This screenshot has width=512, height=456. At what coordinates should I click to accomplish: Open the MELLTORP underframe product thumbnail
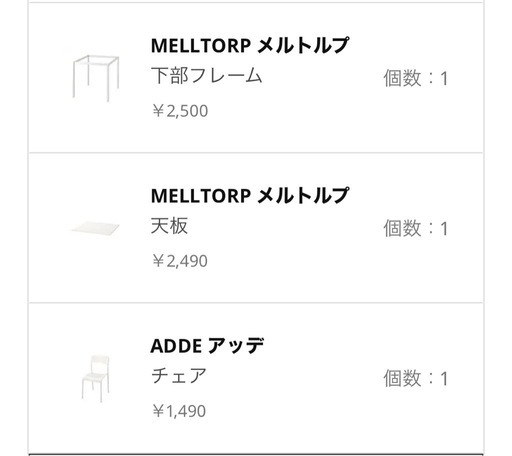[x=96, y=78]
